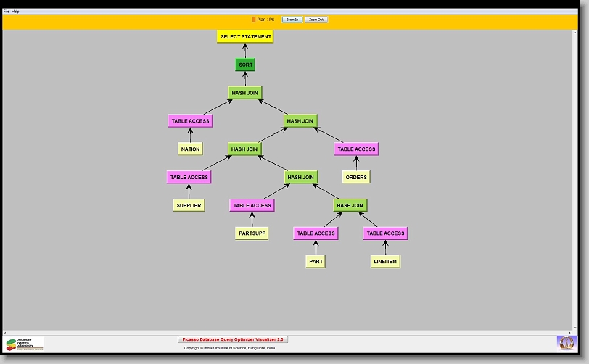The image size is (589, 364).
Task: Open the File menu
Action: click(7, 12)
